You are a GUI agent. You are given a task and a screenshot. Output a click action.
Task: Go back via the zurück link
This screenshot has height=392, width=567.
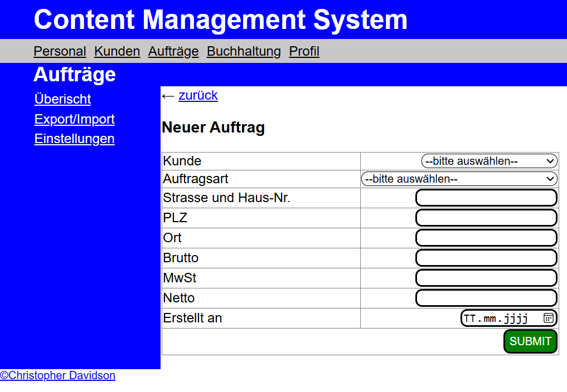pyautogui.click(x=198, y=95)
